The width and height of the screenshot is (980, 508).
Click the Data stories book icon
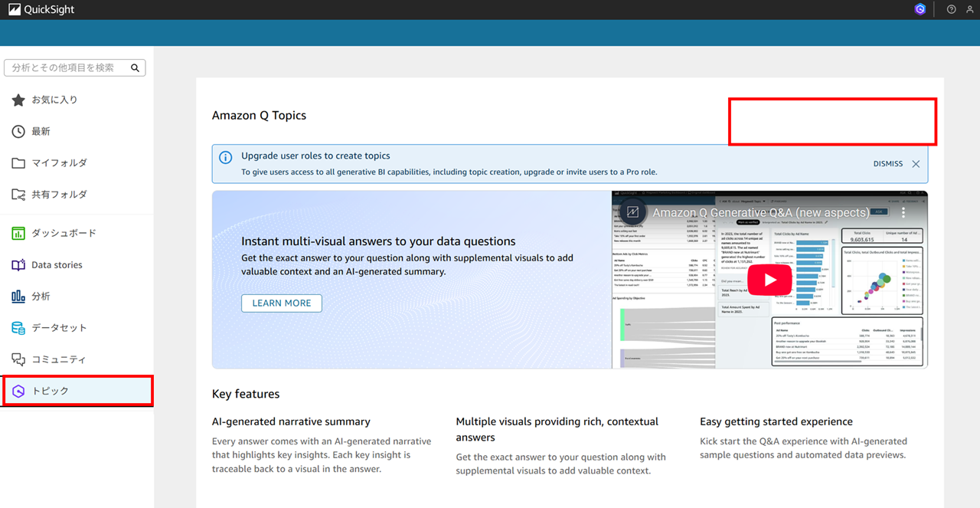pos(18,265)
